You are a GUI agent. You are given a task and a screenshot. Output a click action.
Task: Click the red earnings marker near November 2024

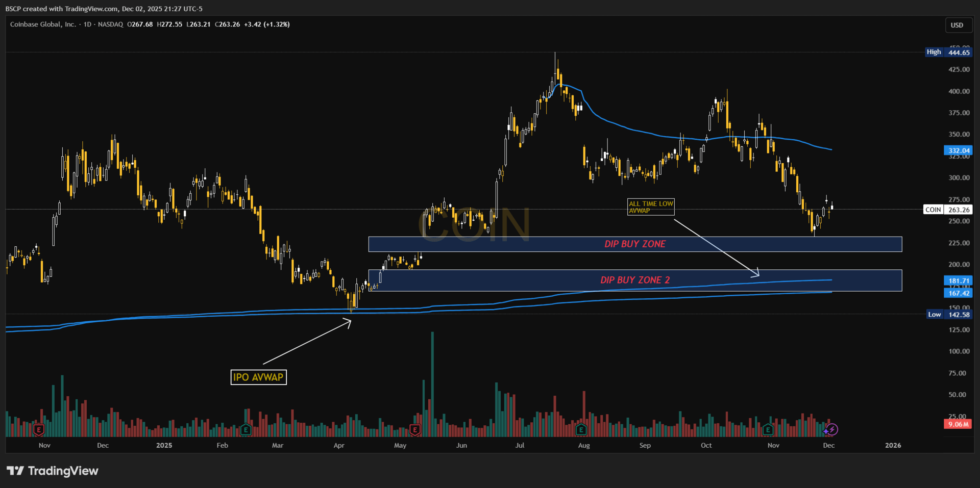tap(38, 430)
